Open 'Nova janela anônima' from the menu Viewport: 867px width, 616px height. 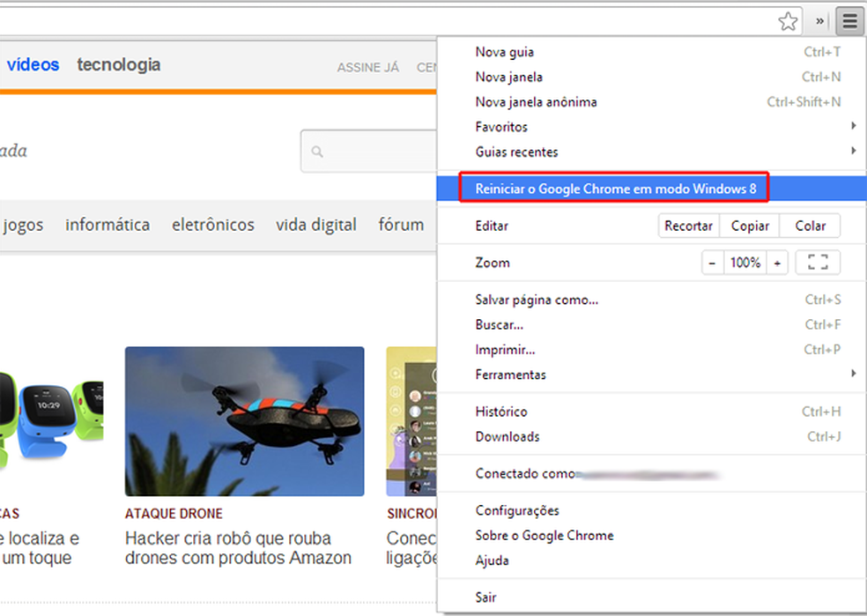click(x=535, y=101)
